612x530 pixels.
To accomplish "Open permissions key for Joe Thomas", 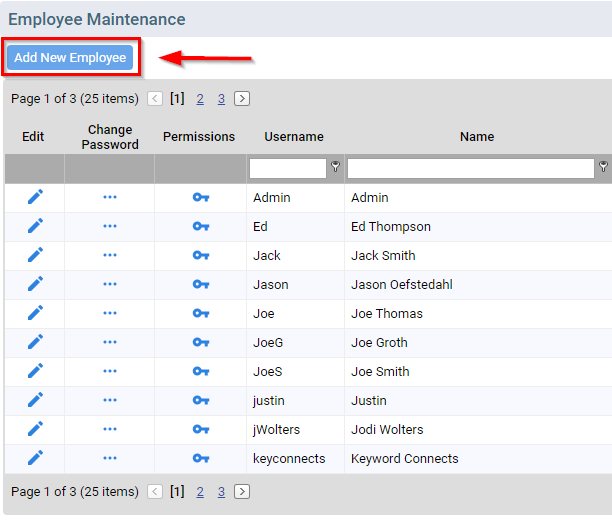I will [201, 313].
